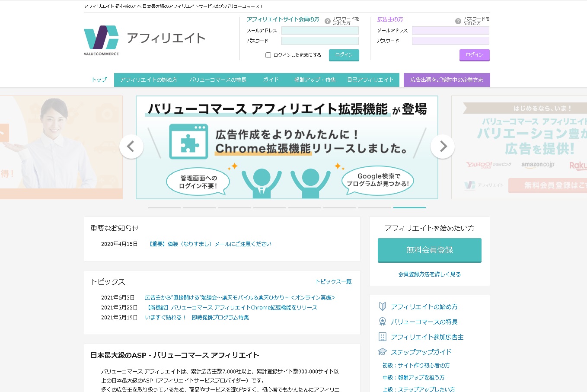This screenshot has height=392, width=587.
Task: Click advertiser password help question icon
Action: [458, 21]
